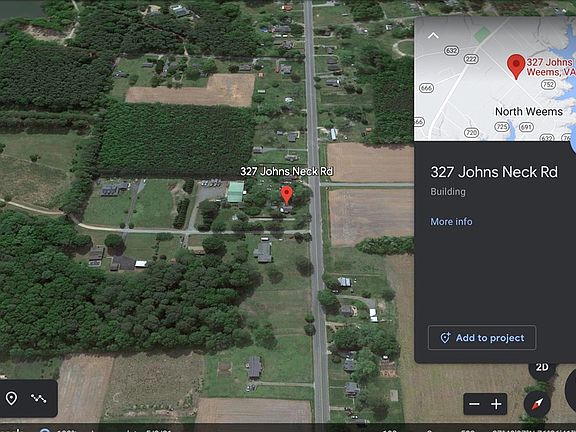Select the add placemark pin tool
The image size is (576, 432).
[x=11, y=398]
